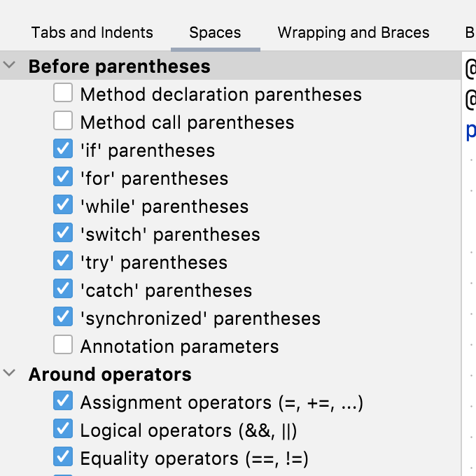Screen dimensions: 476x476
Task: Toggle the 'switch' parentheses checkbox
Action: [x=63, y=233]
